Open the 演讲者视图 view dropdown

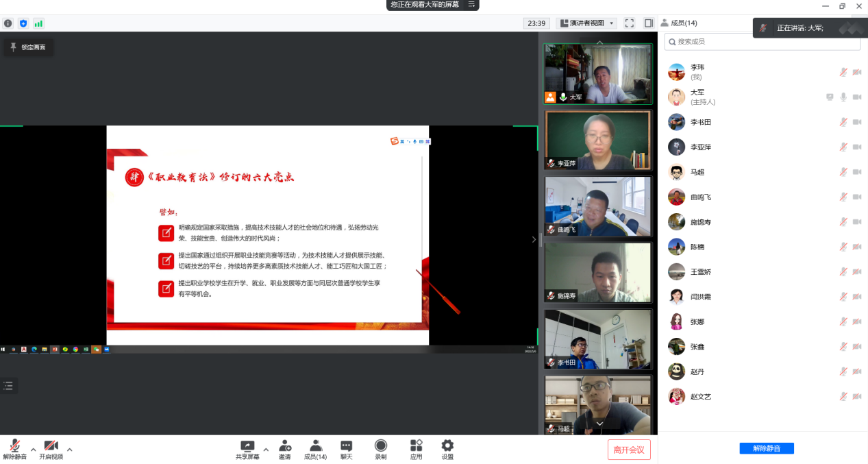point(586,23)
